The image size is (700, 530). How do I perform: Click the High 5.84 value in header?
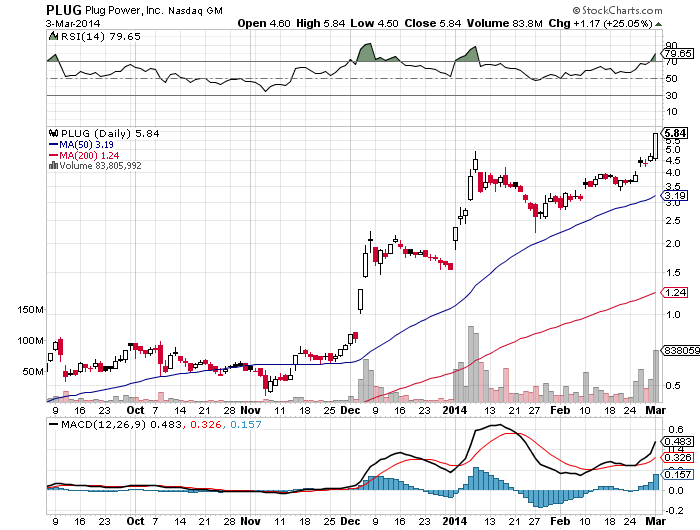pyautogui.click(x=321, y=23)
